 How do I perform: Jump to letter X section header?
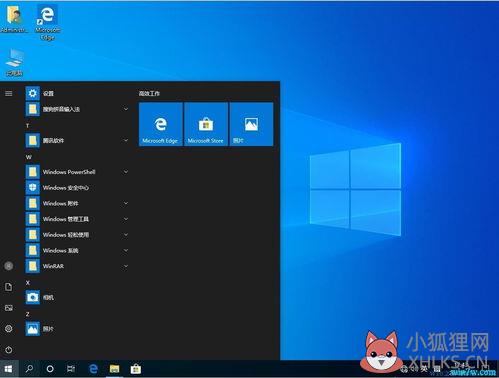pos(28,283)
